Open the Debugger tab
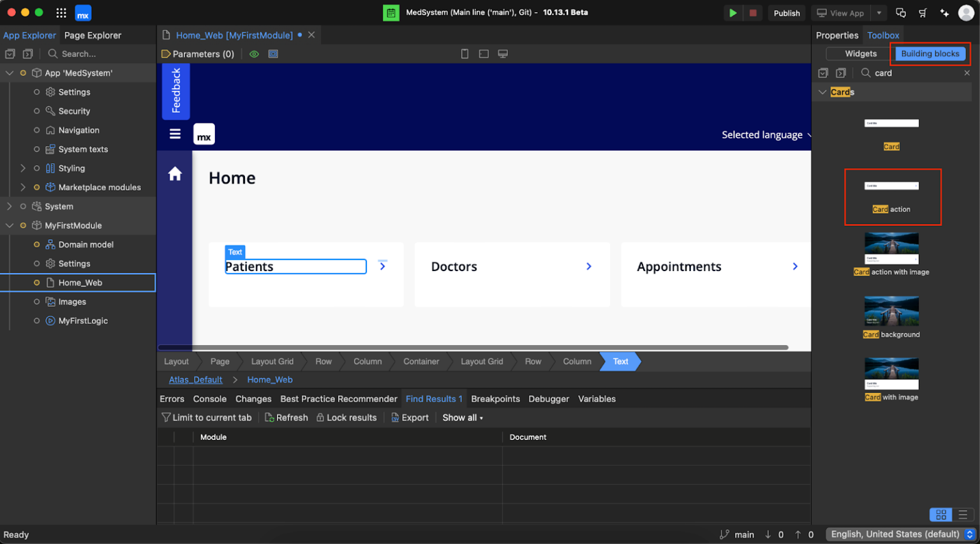This screenshot has height=544, width=980. click(548, 399)
